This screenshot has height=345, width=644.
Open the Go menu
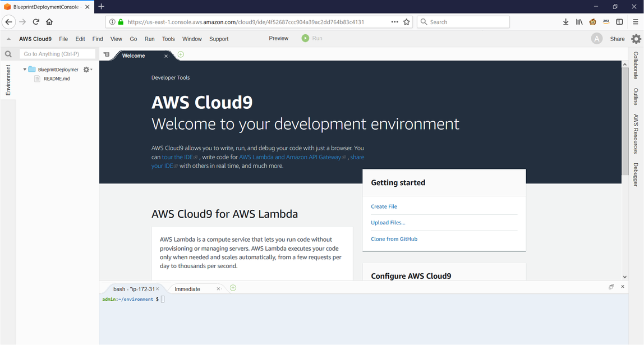[134, 39]
